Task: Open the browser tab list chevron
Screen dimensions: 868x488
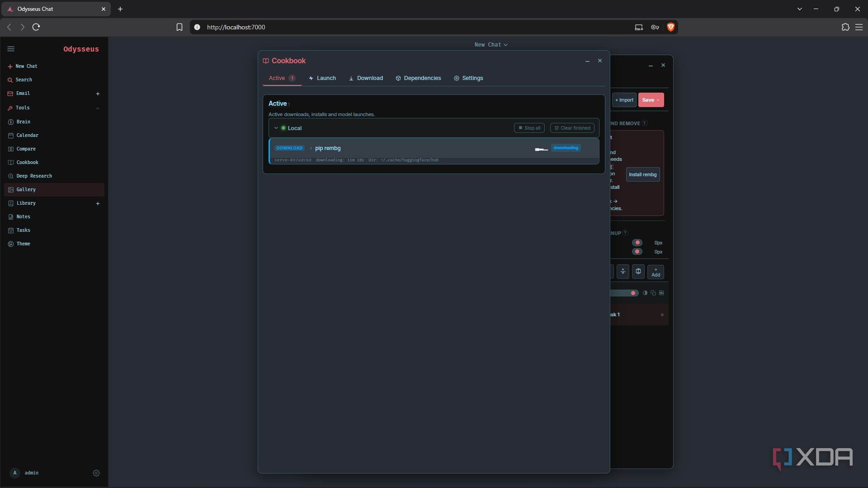Action: click(x=800, y=9)
